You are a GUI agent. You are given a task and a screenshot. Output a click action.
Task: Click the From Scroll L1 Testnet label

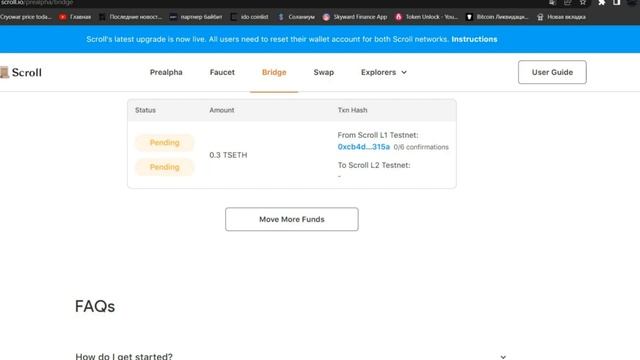click(378, 135)
